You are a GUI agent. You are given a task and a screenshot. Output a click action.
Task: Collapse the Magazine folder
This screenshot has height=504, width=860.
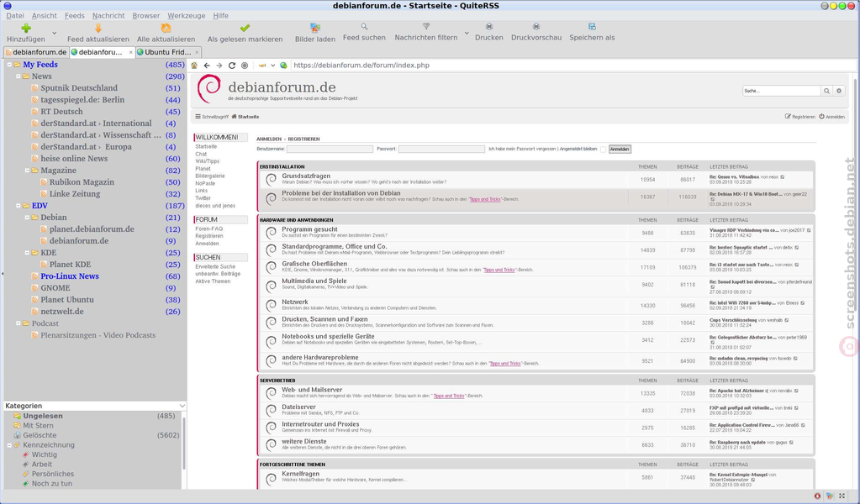pyautogui.click(x=27, y=171)
